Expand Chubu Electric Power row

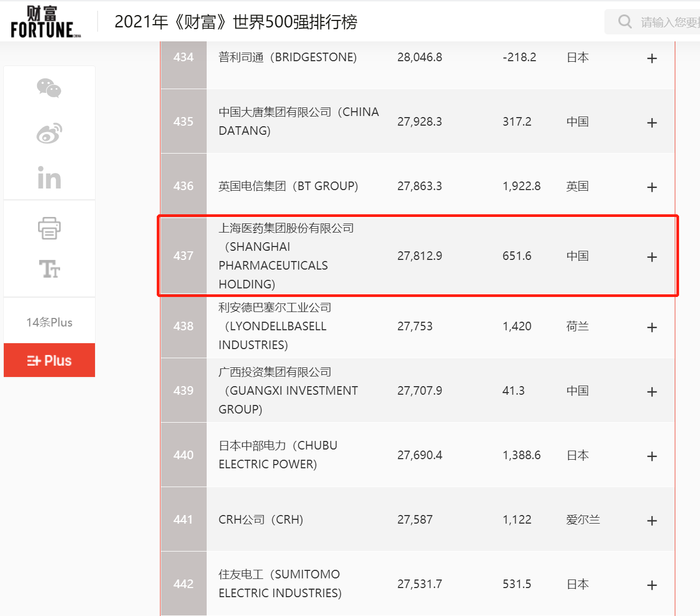coord(652,456)
